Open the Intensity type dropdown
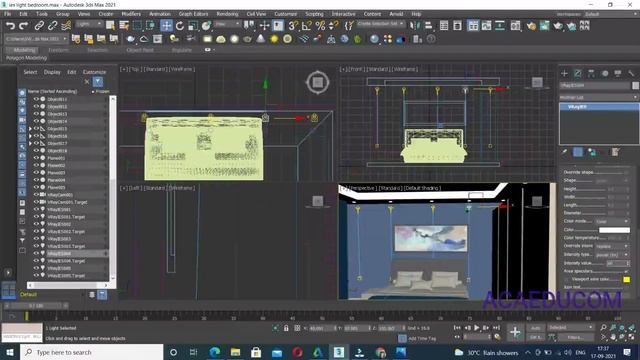Viewport: 640px width, 360px height. [611, 255]
